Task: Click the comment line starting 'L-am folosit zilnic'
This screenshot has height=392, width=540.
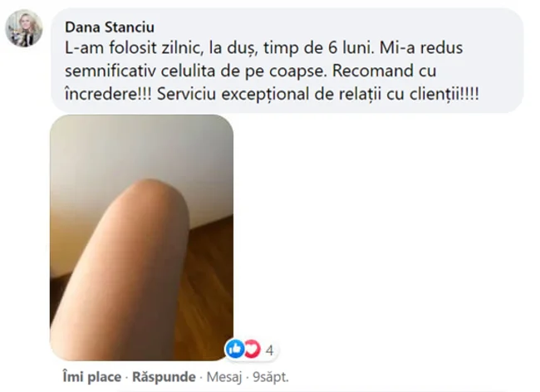Action: coord(264,48)
